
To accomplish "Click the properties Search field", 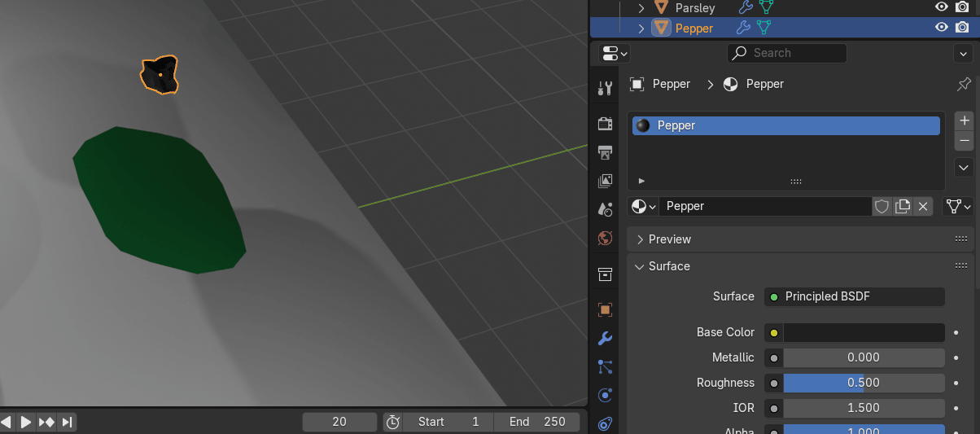I will coord(786,53).
